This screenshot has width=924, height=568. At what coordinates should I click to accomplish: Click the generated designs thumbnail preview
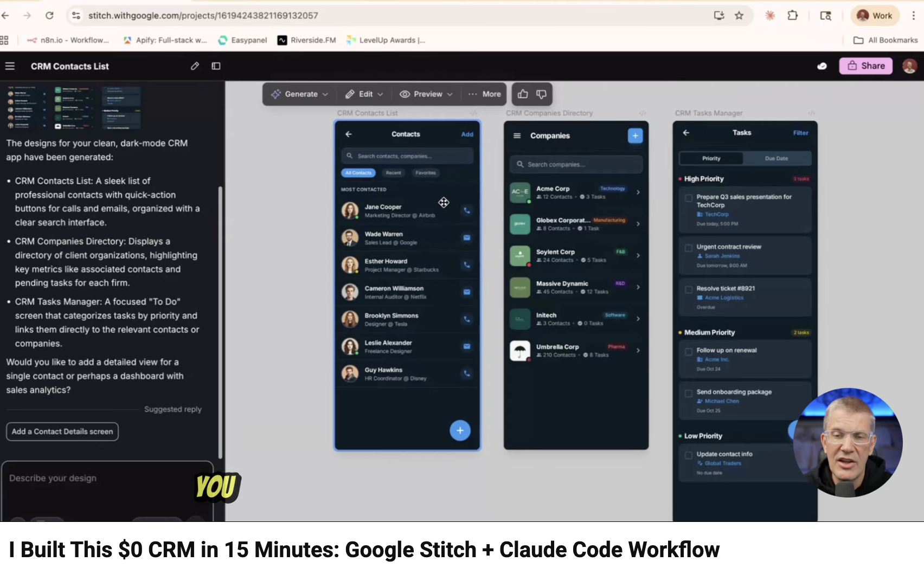point(73,107)
